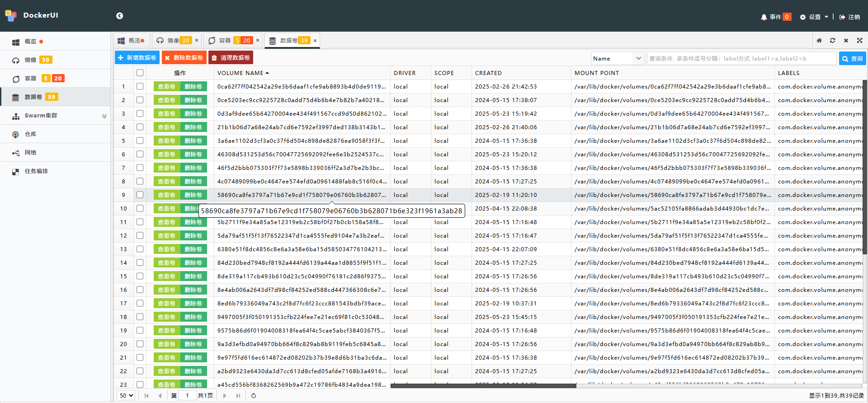Check the select-all header checkbox
Viewport: 868px width, 403px height.
(x=140, y=73)
